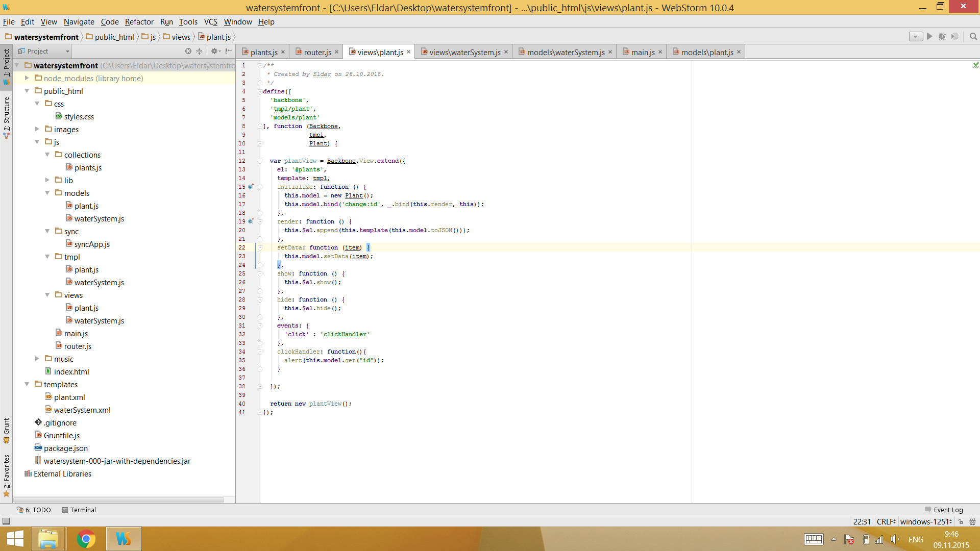Open Google Chrome from taskbar

(86, 539)
